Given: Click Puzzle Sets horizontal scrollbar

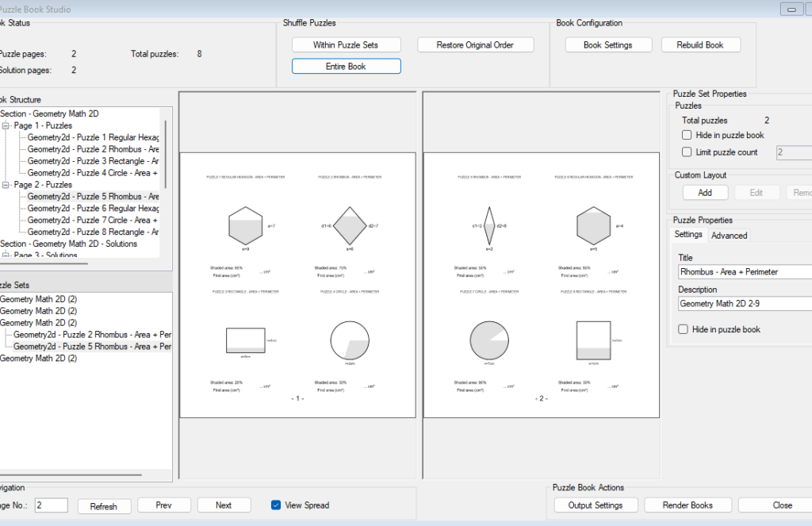Looking at the screenshot, I should click(x=71, y=474).
